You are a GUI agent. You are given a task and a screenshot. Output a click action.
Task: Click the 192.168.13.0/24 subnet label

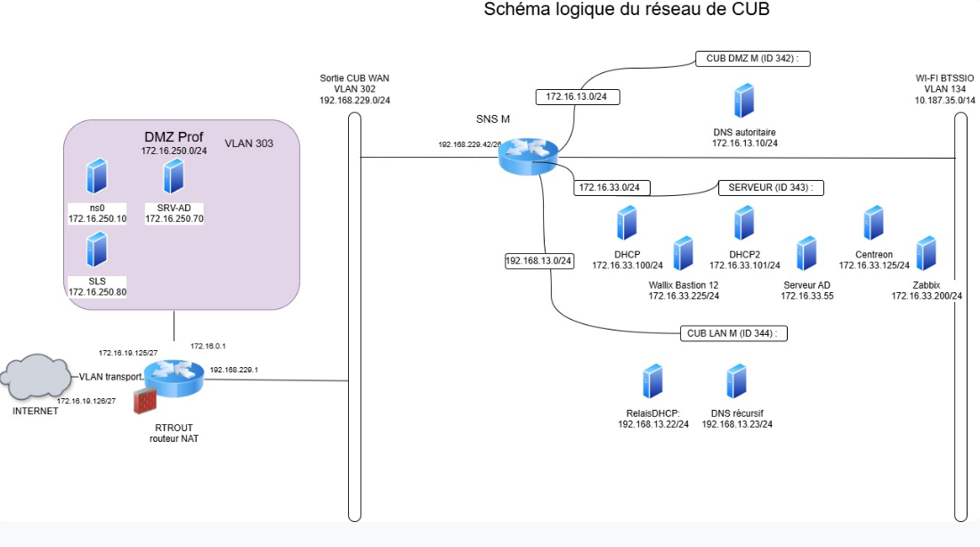tap(539, 261)
